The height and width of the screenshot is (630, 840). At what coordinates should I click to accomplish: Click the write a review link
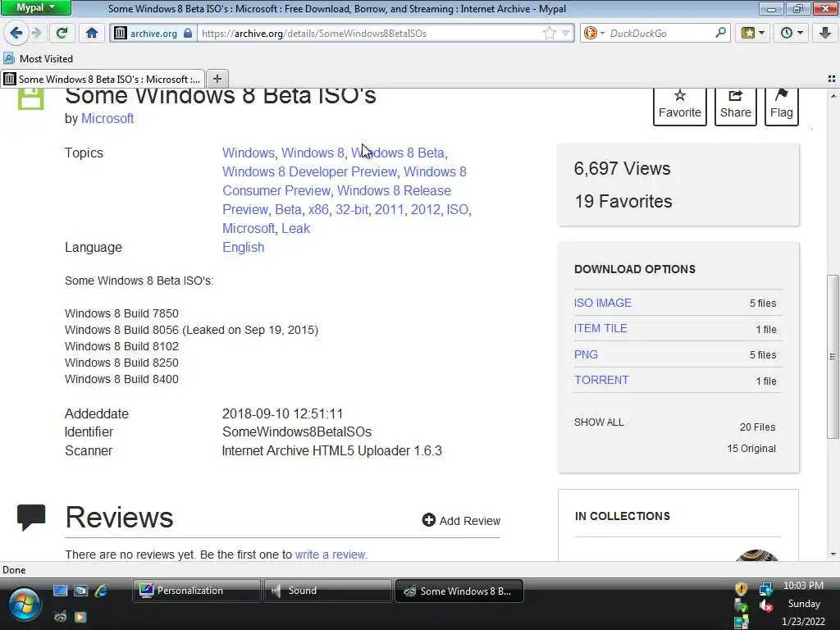click(x=331, y=555)
